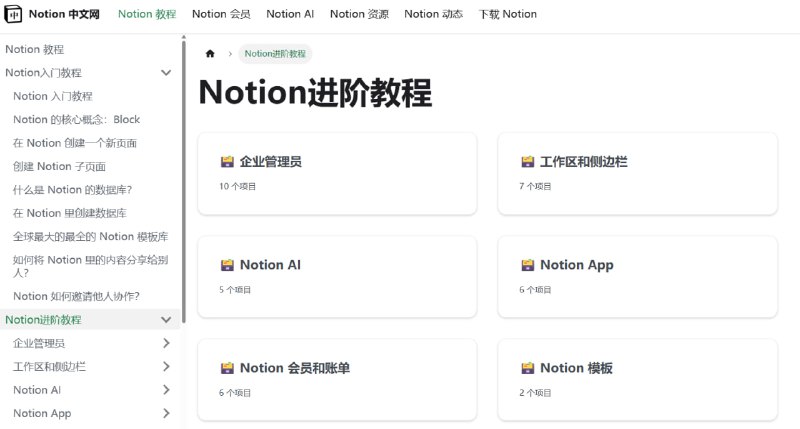The width and height of the screenshot is (800, 429).
Task: Expand the Notion App sidebar category
Action: coord(166,413)
